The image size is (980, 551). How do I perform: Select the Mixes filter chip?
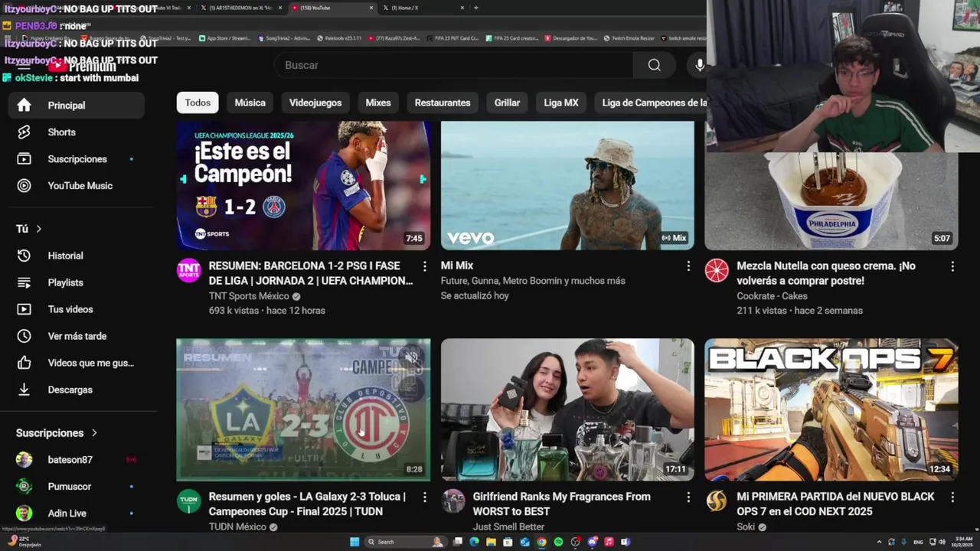coord(378,103)
